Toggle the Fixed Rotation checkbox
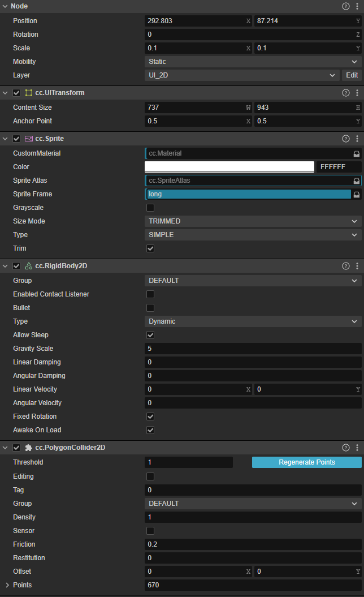Viewport: 364px width, 597px height. coord(150,416)
